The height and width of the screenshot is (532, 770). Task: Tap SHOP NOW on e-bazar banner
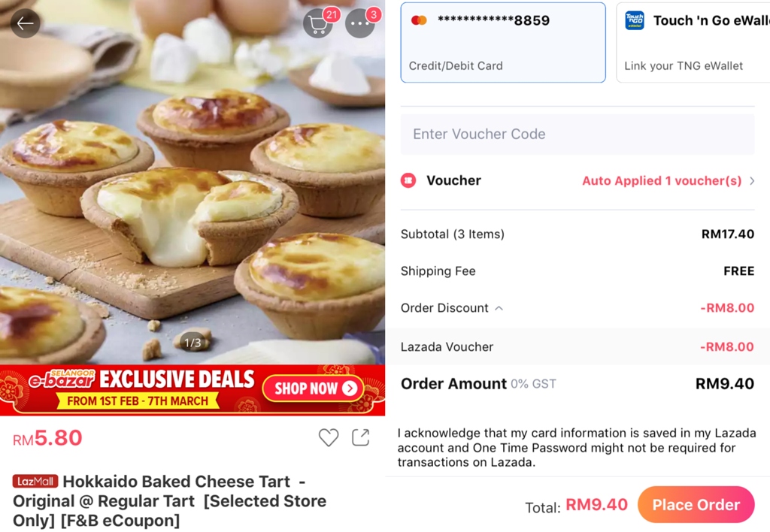click(314, 388)
